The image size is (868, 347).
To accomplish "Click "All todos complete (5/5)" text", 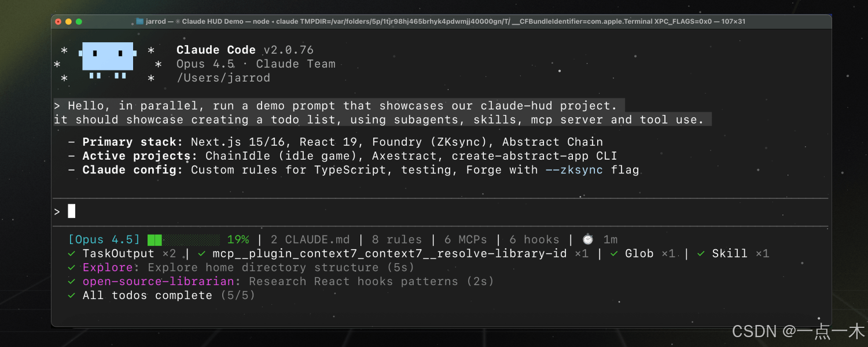I will point(169,295).
